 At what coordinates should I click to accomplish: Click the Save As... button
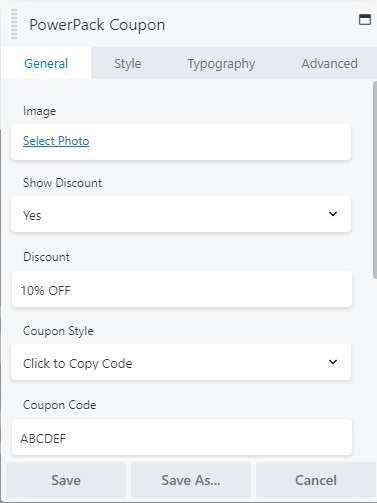191,480
